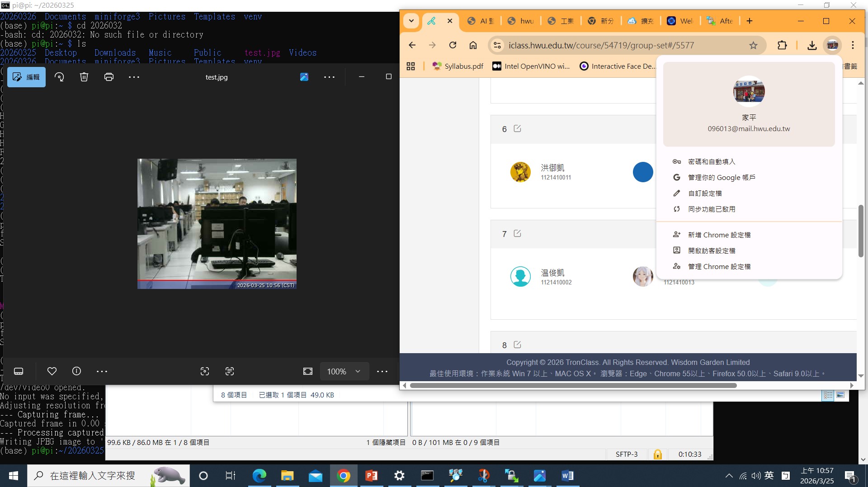Open the Chrome extensions puzzle icon
Screen dimensions: 868x487
(782, 45)
